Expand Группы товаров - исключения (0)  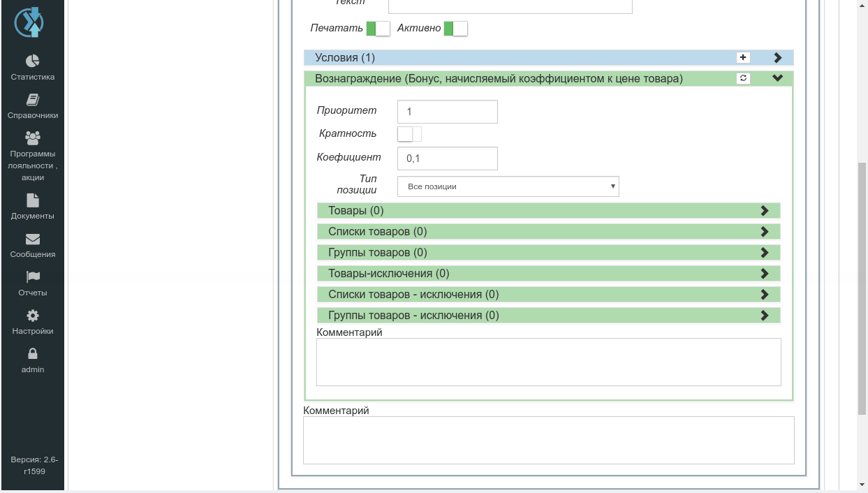pyautogui.click(x=549, y=316)
